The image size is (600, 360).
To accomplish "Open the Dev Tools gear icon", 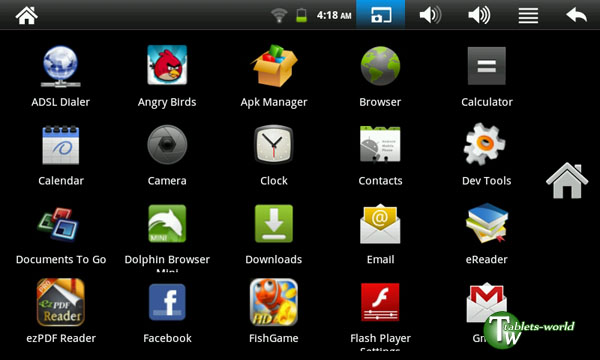I will [x=485, y=144].
